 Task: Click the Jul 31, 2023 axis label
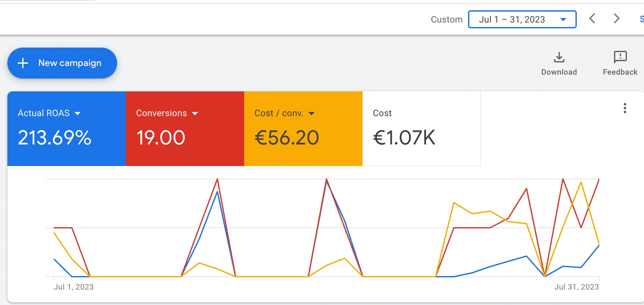(576, 287)
